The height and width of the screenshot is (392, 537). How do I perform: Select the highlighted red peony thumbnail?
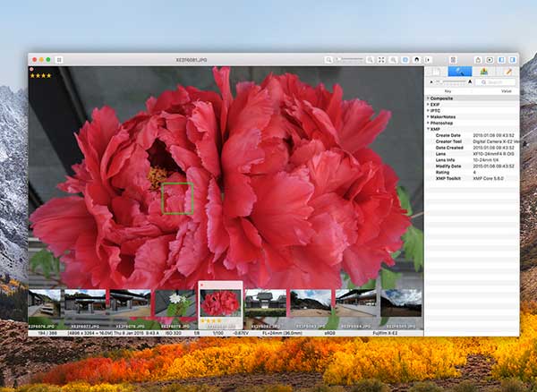(220, 303)
